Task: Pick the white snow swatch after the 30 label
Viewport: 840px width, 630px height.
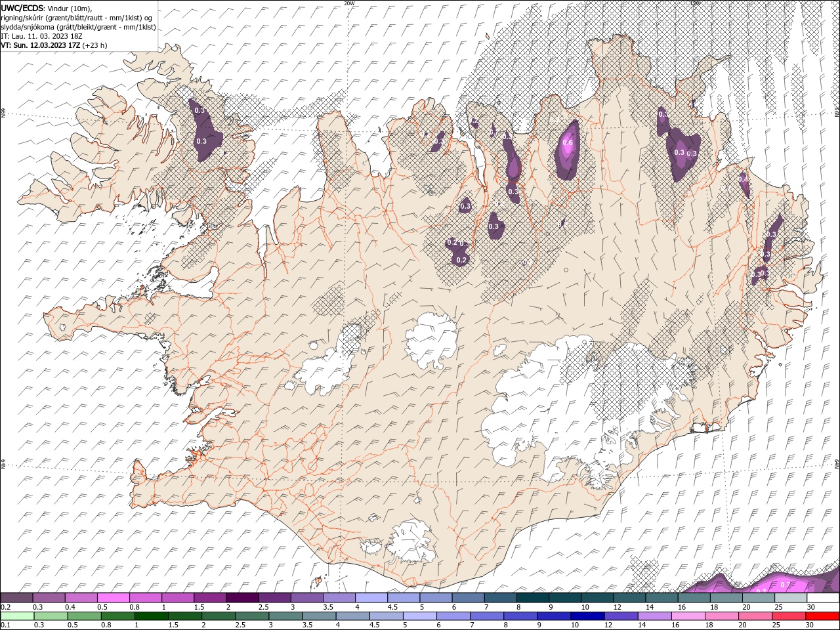Action: [x=823, y=598]
